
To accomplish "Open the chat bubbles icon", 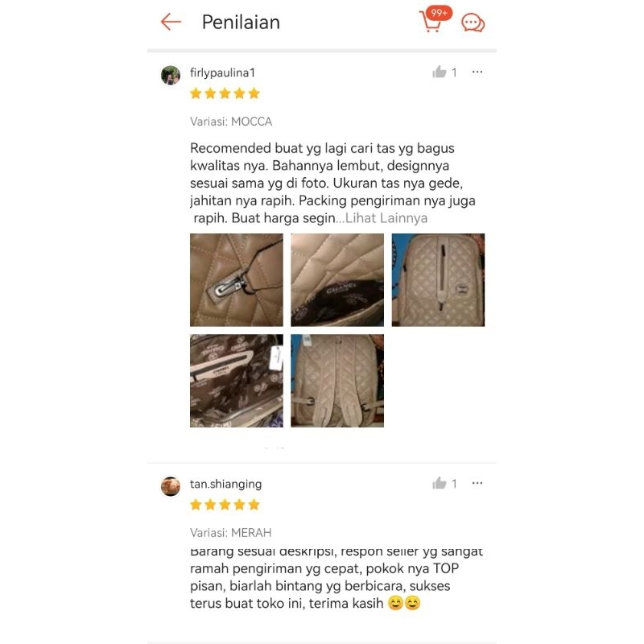I will (x=473, y=23).
